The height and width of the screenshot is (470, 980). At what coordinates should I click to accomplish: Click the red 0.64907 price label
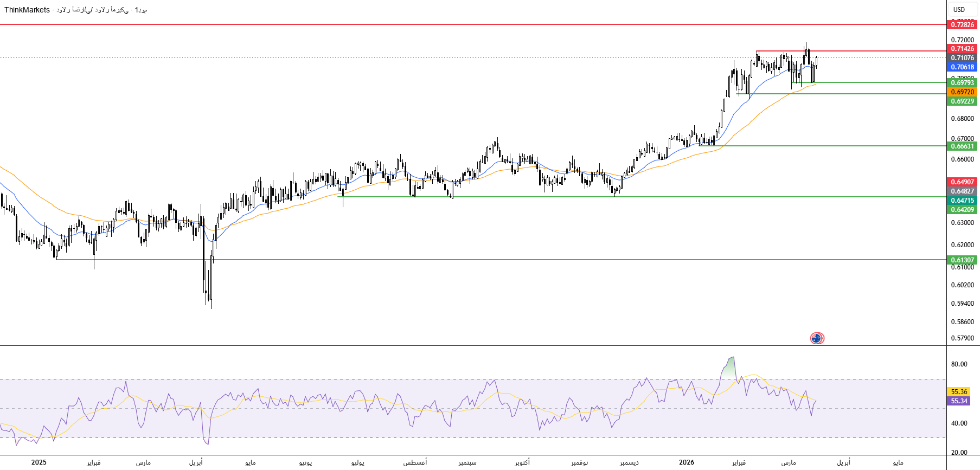pyautogui.click(x=963, y=182)
